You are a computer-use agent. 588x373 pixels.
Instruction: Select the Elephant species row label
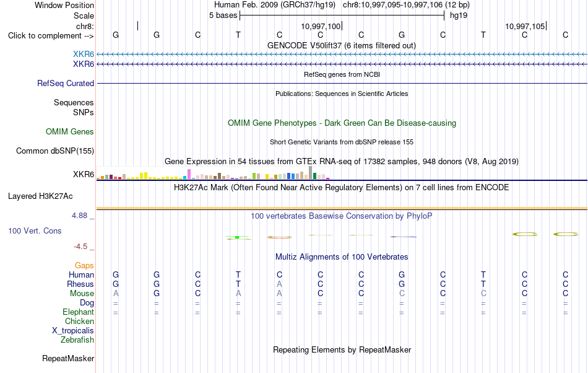(78, 312)
